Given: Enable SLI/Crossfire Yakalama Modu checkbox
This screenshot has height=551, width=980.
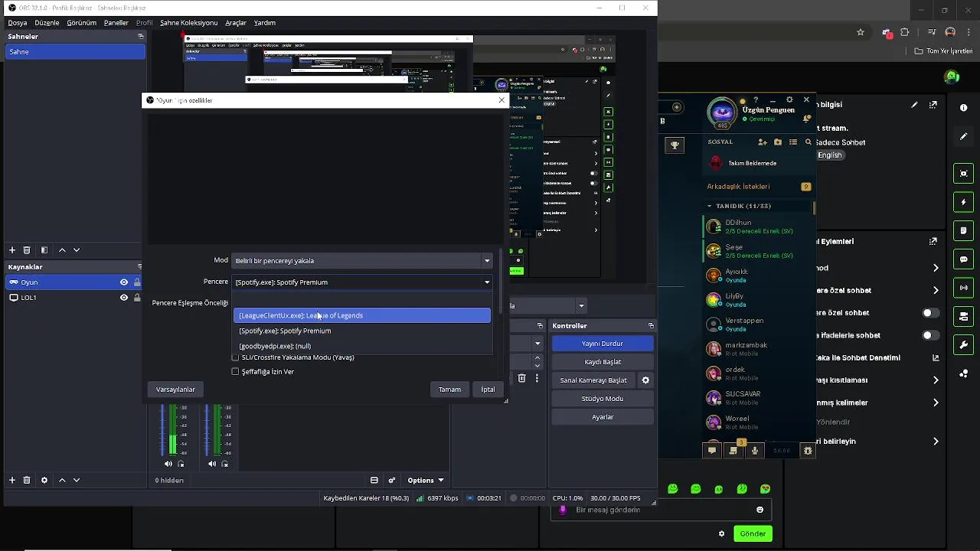Looking at the screenshot, I should tap(236, 357).
